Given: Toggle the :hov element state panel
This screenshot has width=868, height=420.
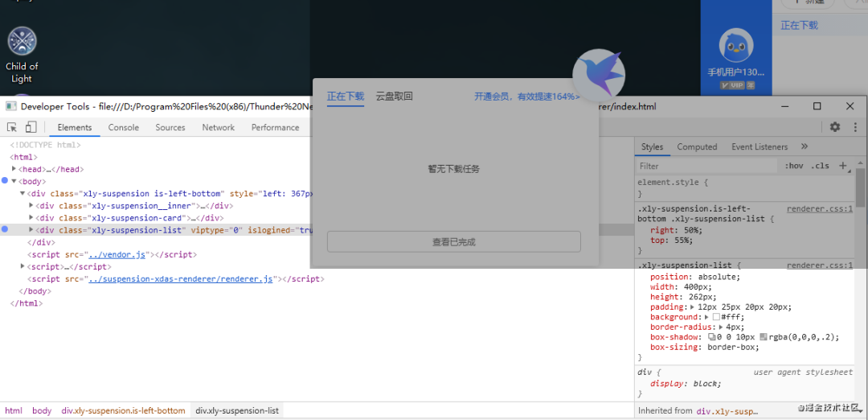Looking at the screenshot, I should [793, 166].
